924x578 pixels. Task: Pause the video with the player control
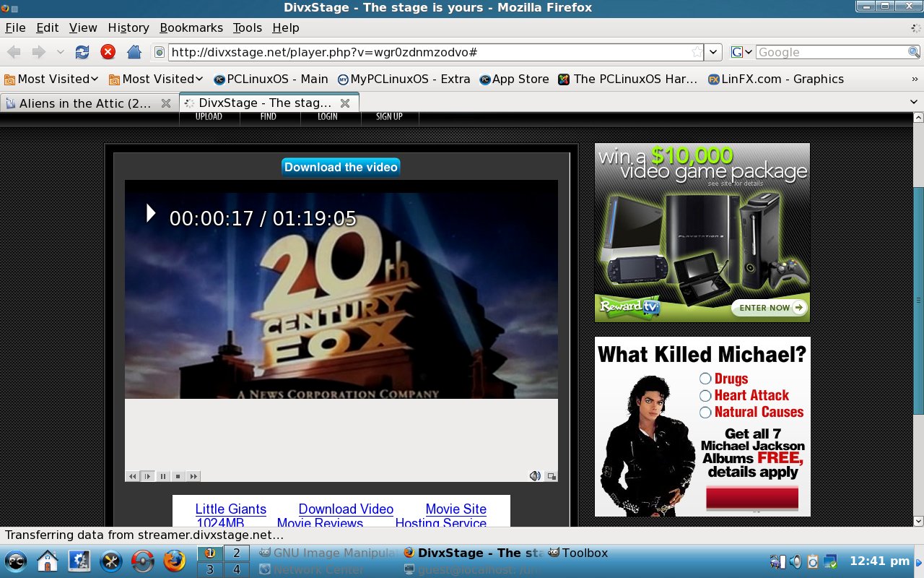163,476
